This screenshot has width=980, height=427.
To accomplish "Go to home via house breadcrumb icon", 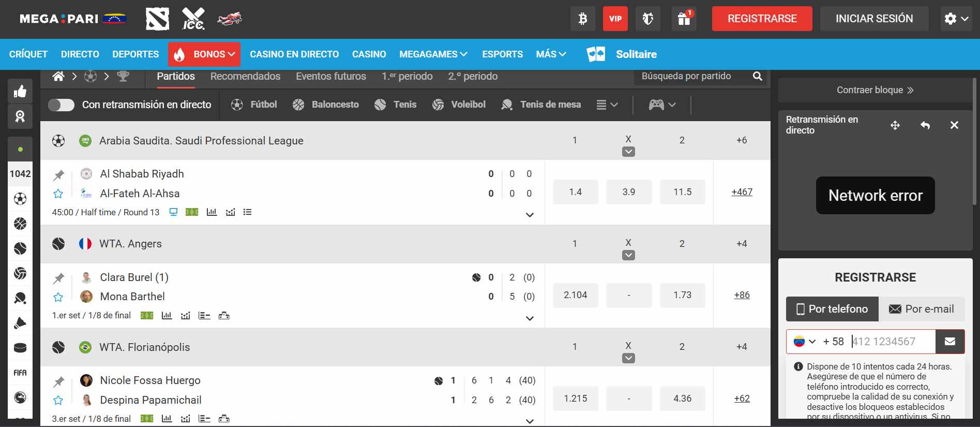I will click(x=58, y=77).
